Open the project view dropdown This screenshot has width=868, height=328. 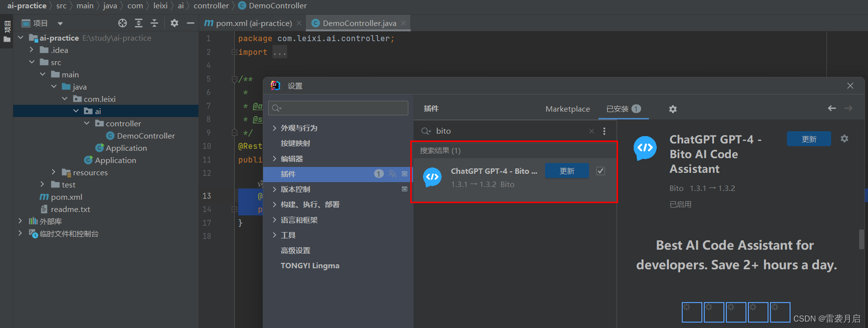point(60,23)
